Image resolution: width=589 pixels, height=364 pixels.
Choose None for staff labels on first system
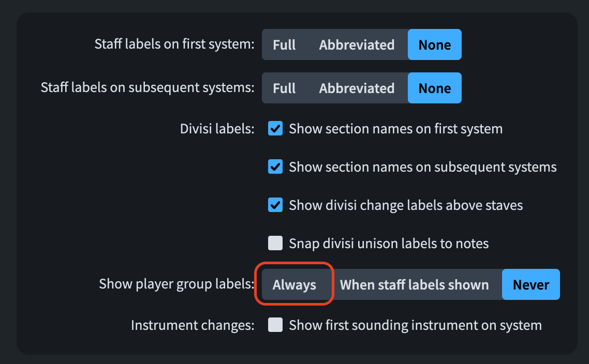434,45
